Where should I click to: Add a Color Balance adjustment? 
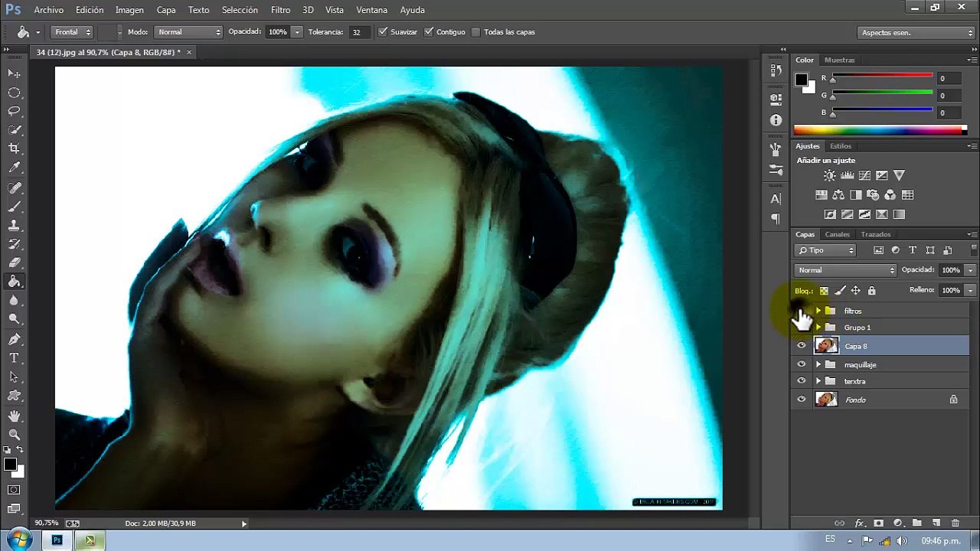click(x=838, y=195)
